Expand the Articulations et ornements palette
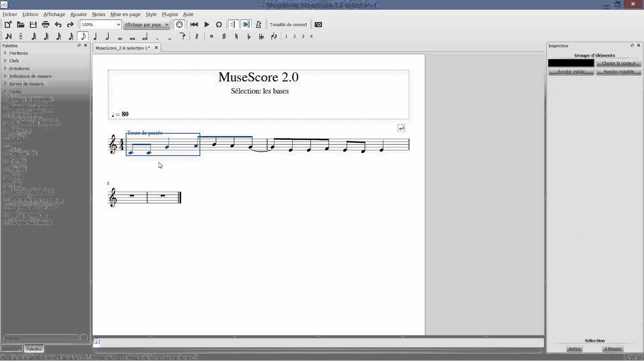The width and height of the screenshot is (644, 362). (x=34, y=123)
